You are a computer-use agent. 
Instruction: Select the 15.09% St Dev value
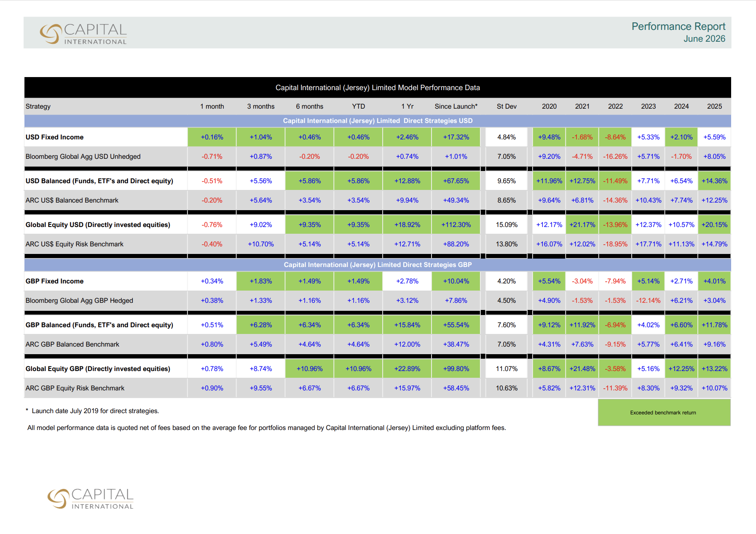coord(507,225)
